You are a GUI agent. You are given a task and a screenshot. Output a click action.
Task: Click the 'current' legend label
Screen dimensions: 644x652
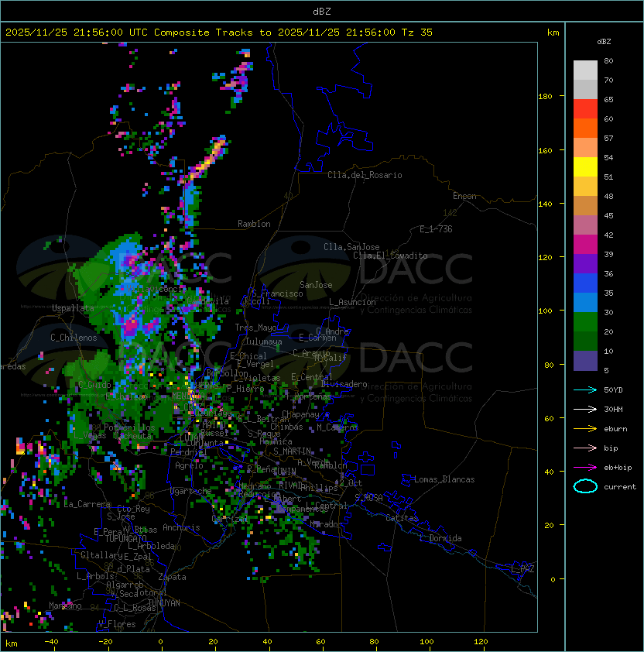pyautogui.click(x=620, y=487)
